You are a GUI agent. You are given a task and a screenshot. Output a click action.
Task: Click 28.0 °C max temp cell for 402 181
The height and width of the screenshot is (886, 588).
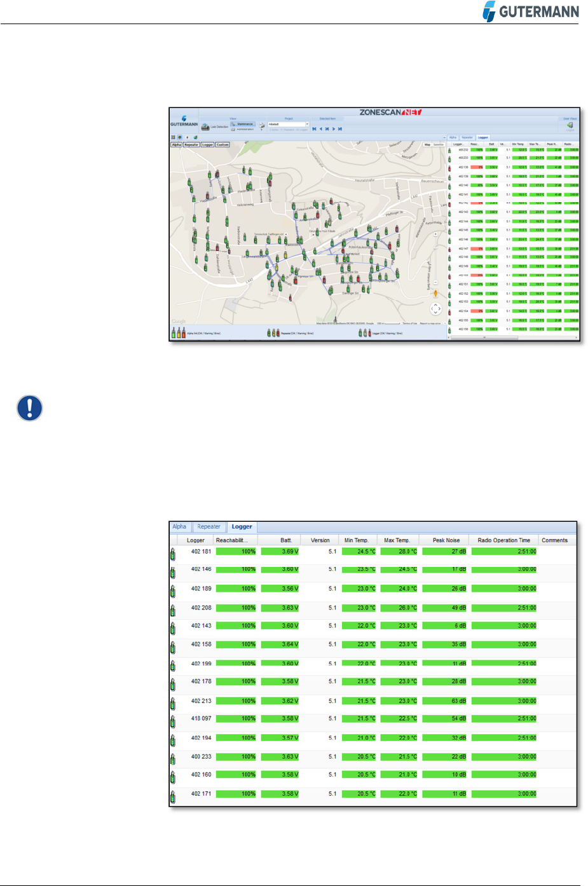tap(399, 552)
